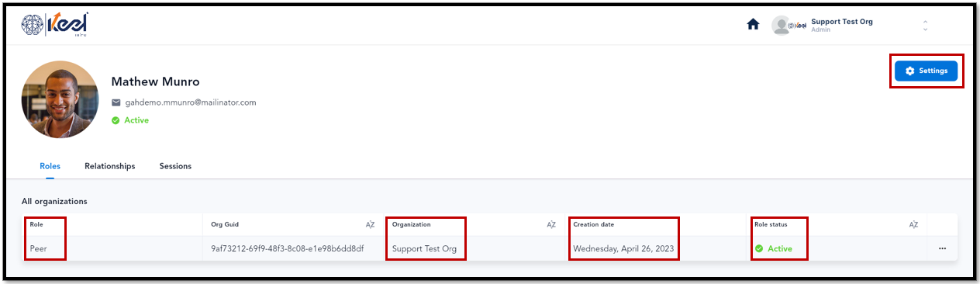
Task: Open the three-dot row actions menu
Action: click(x=942, y=249)
